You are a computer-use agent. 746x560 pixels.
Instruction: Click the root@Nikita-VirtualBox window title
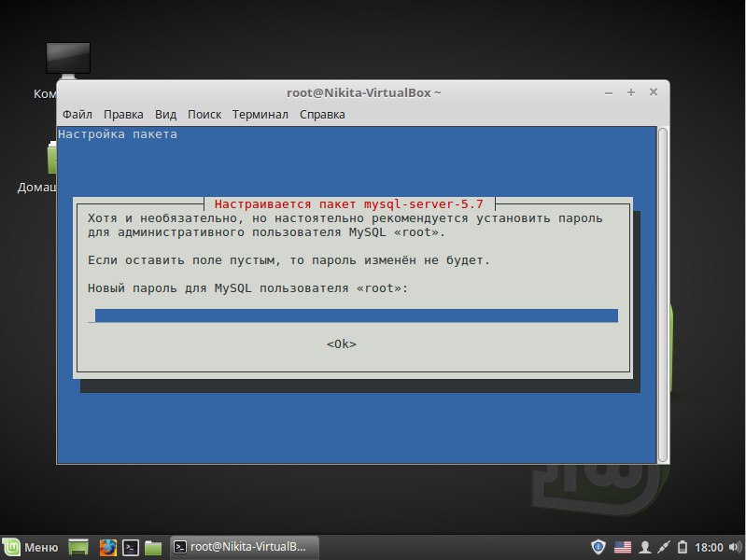pyautogui.click(x=363, y=92)
